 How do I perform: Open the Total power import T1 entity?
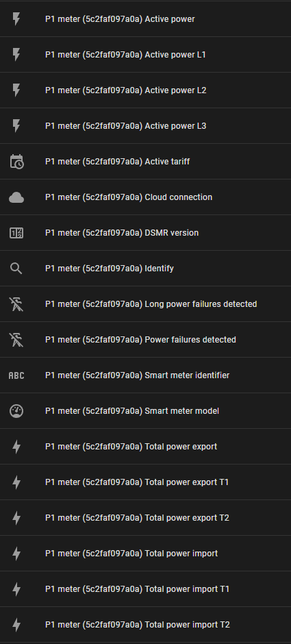coord(145,589)
